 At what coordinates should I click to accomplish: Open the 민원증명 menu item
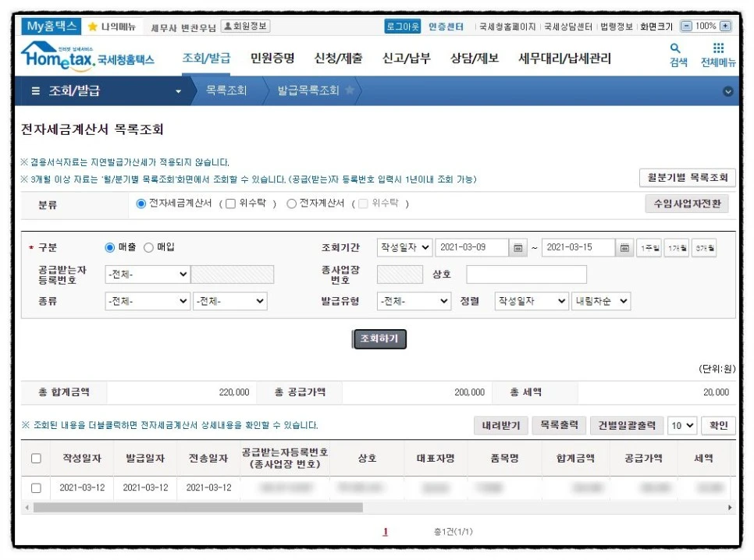click(x=272, y=58)
